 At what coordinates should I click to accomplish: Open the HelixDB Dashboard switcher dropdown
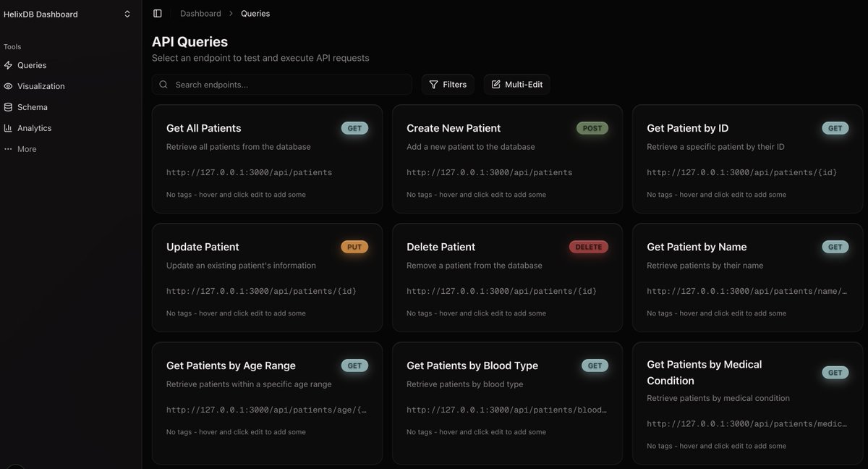pyautogui.click(x=127, y=14)
